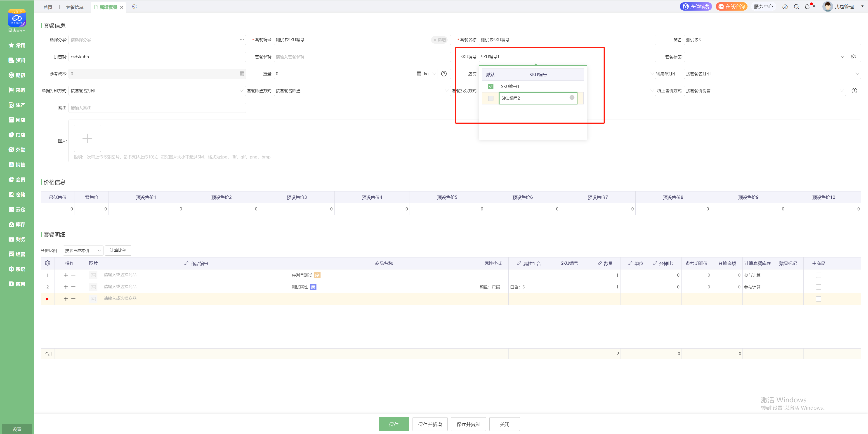
Task: Open the 选择分类 ellipsis picker
Action: (x=242, y=40)
